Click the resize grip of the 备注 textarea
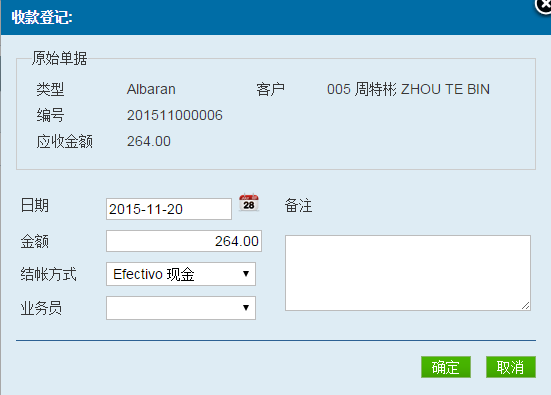 pyautogui.click(x=525, y=306)
